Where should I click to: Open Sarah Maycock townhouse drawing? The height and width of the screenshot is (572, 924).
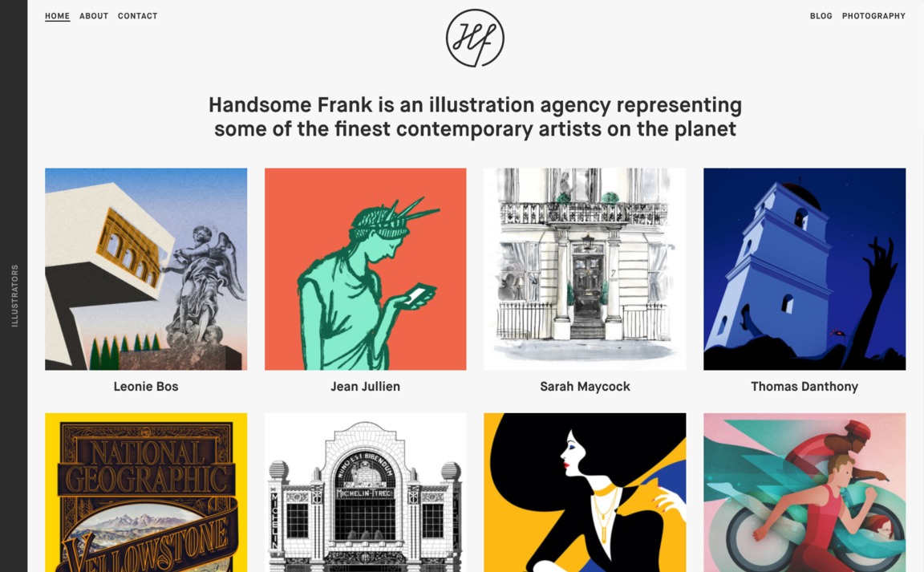585,269
